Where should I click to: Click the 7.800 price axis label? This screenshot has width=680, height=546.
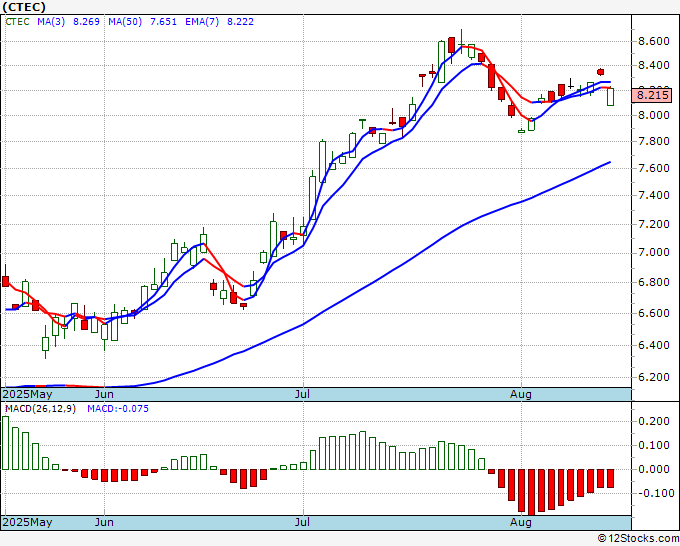point(654,141)
